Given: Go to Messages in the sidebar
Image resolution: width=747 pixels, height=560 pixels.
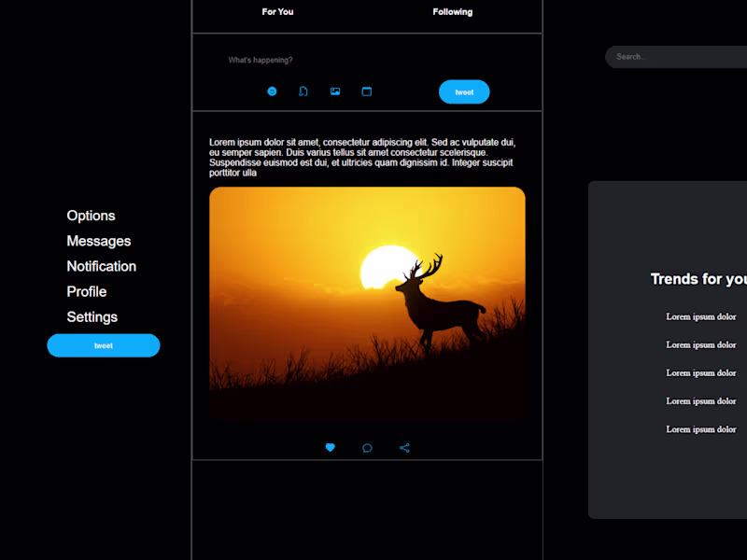Looking at the screenshot, I should tap(99, 241).
